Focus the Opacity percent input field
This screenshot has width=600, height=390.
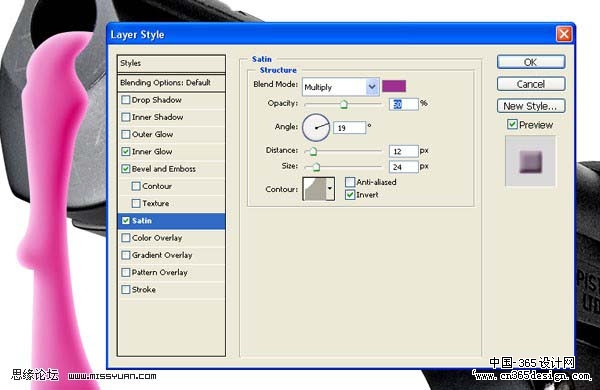pyautogui.click(x=404, y=104)
